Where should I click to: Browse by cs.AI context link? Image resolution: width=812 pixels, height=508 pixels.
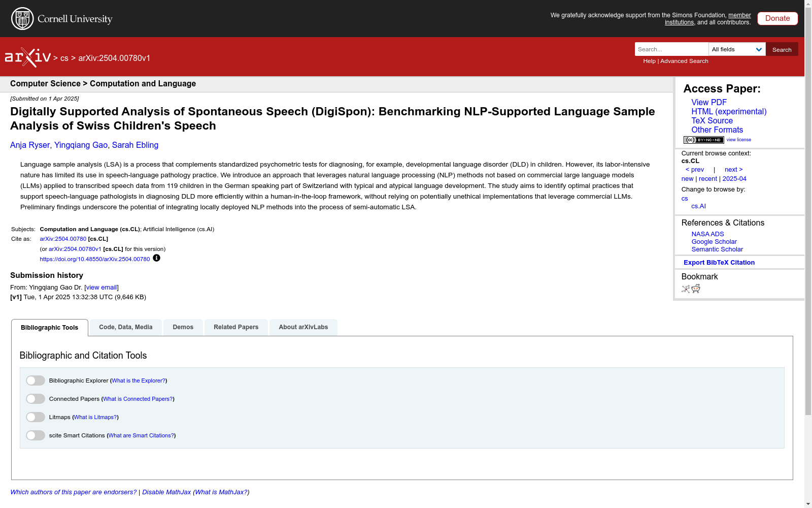[698, 206]
